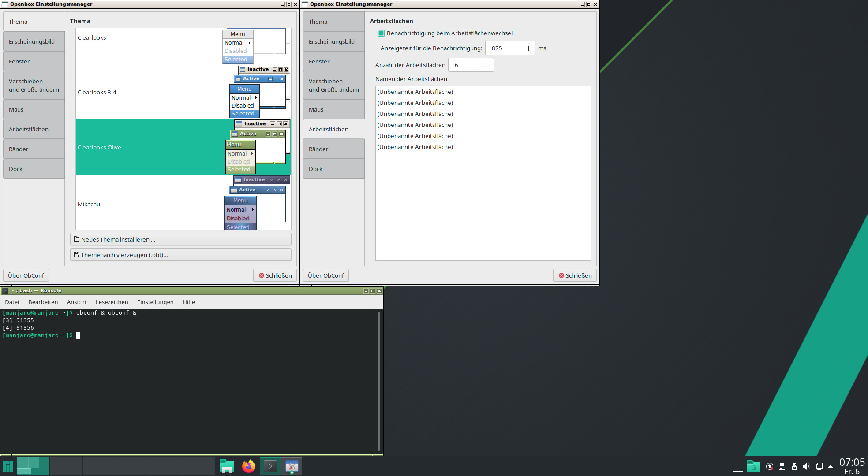
Task: Decrease Anzeigezeit notification time with minus
Action: pos(516,48)
